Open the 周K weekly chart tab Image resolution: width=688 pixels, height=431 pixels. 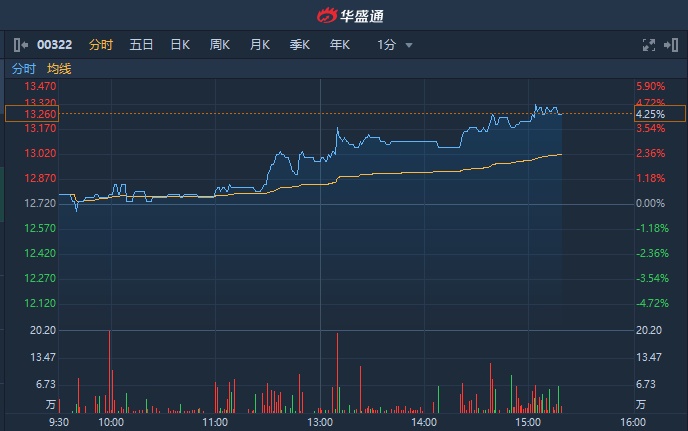[220, 45]
